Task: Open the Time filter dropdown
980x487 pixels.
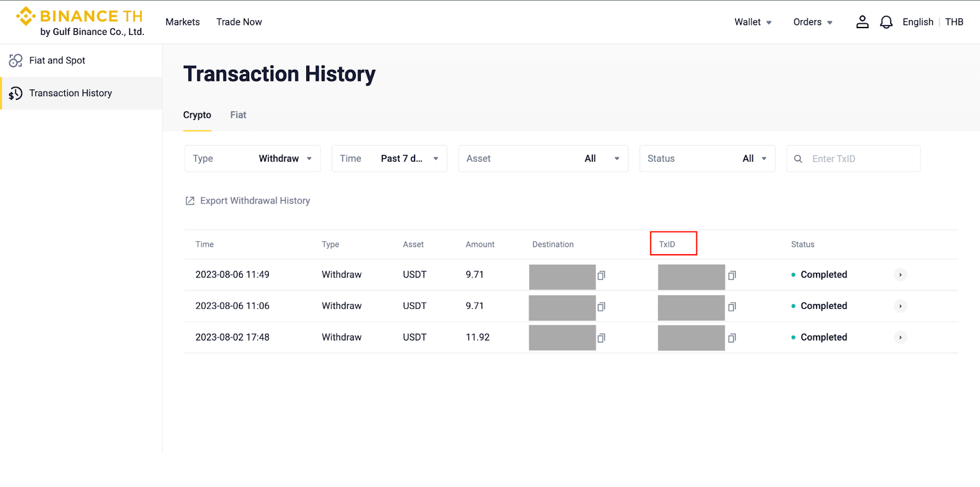Action: 390,159
